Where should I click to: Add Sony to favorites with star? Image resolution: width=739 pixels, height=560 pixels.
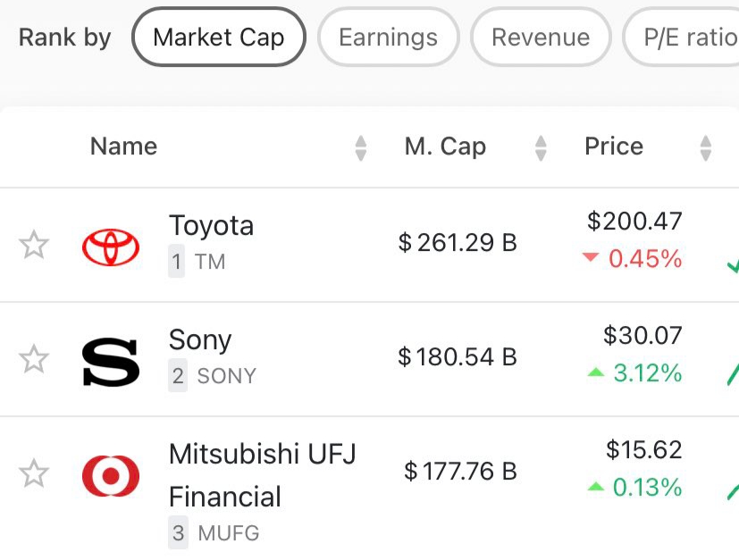34,359
